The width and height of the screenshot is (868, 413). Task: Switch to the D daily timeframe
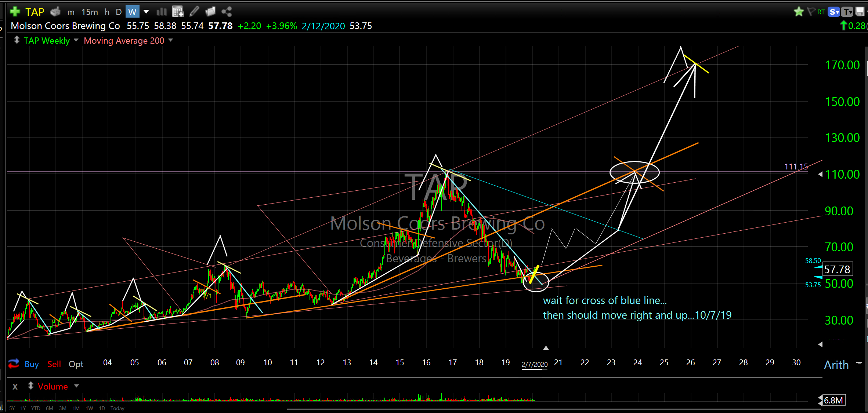[x=119, y=12]
